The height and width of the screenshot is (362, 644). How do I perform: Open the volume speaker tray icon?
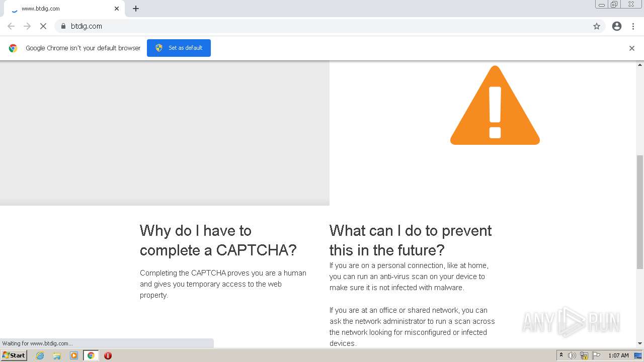tap(572, 355)
